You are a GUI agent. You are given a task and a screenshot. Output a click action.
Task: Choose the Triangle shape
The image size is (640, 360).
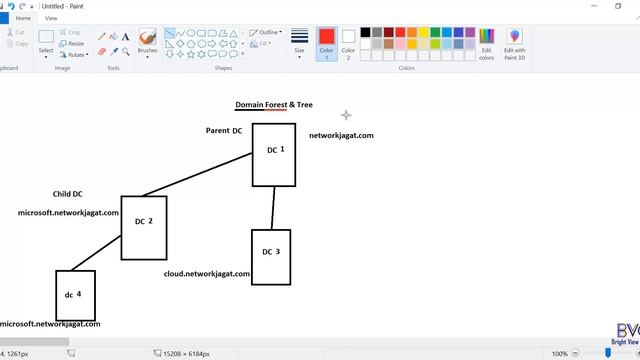[233, 33]
